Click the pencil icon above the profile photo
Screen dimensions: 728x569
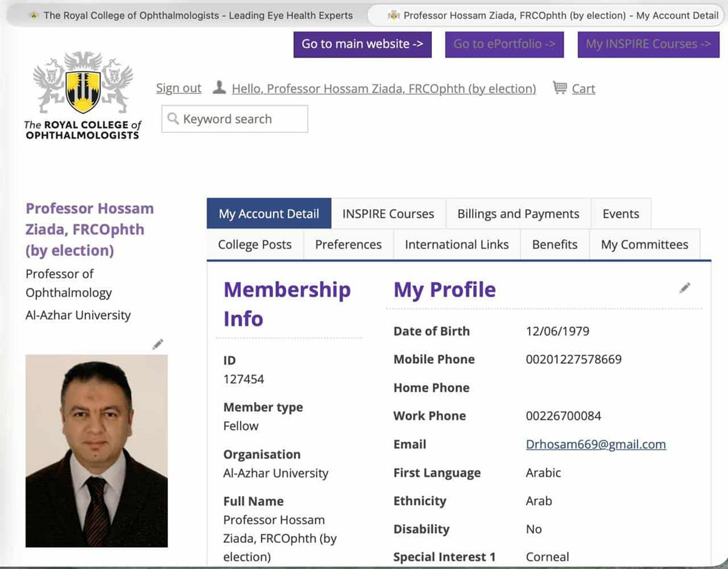(x=158, y=345)
